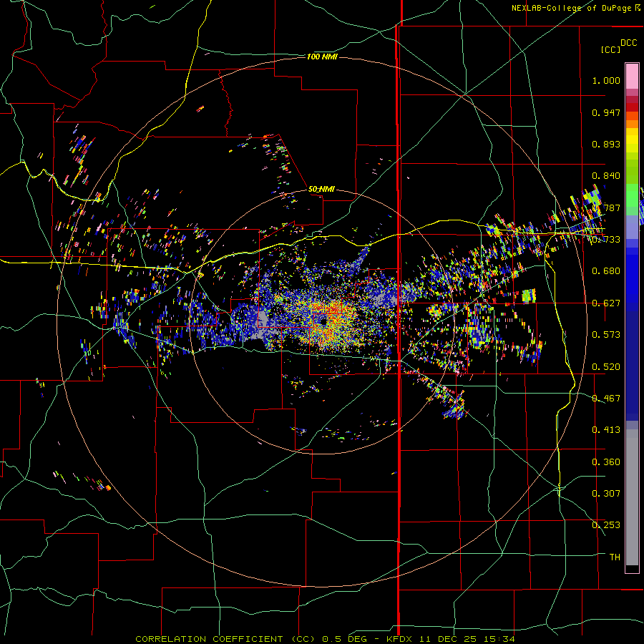The width and height of the screenshot is (644, 644).
Task: Pick the gray segment of color bar
Action: [632, 497]
